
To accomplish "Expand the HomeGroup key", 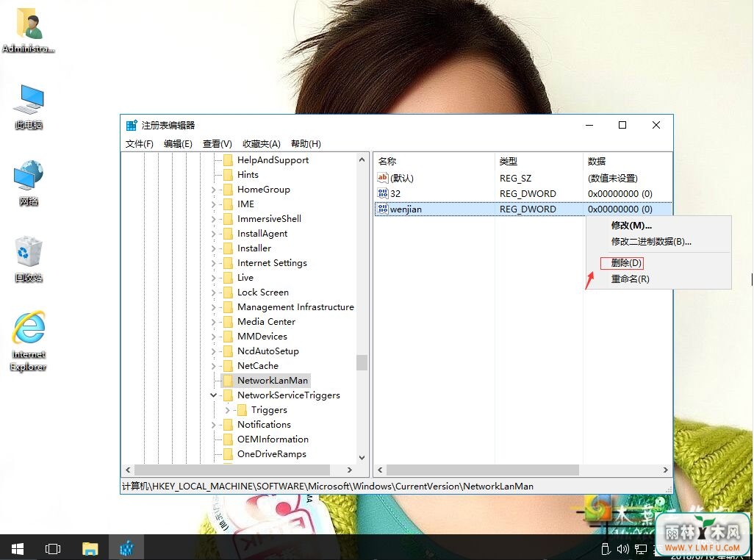I will [214, 190].
